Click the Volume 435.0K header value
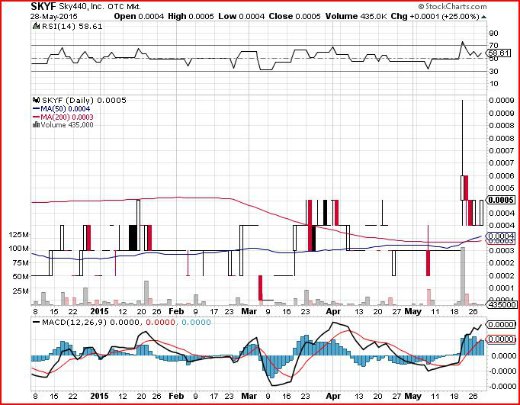520x405 pixels. pyautogui.click(x=356, y=16)
